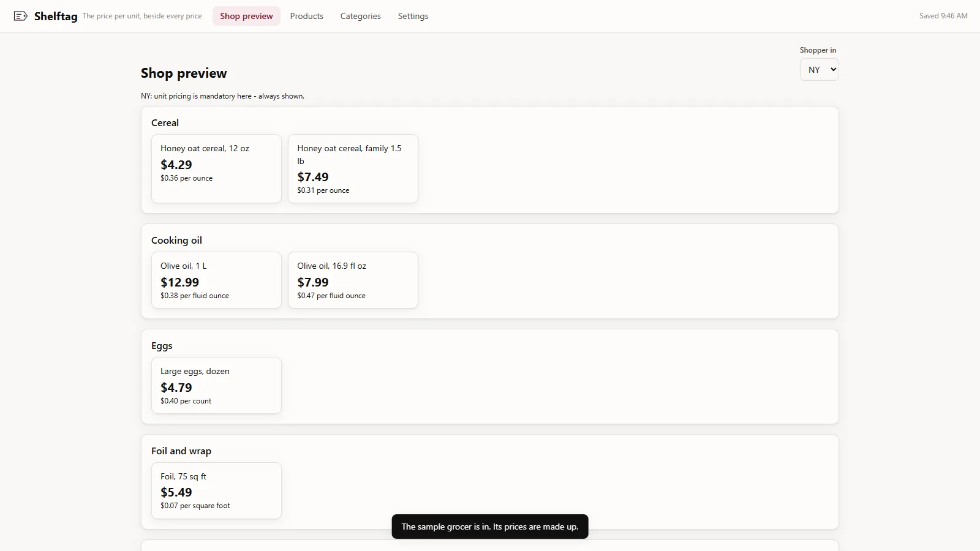Click the $7.99 olive oil price
Screen dimensions: 980x551
pyautogui.click(x=312, y=282)
